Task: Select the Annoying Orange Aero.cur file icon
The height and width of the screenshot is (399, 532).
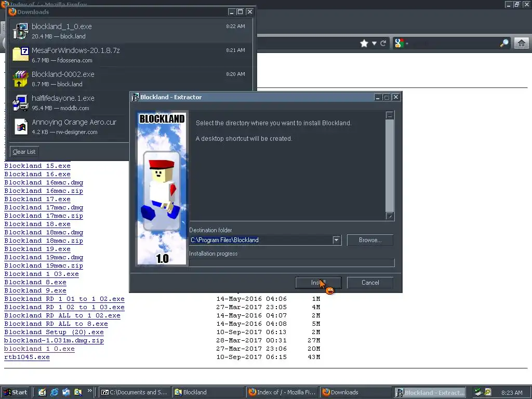Action: 21,127
